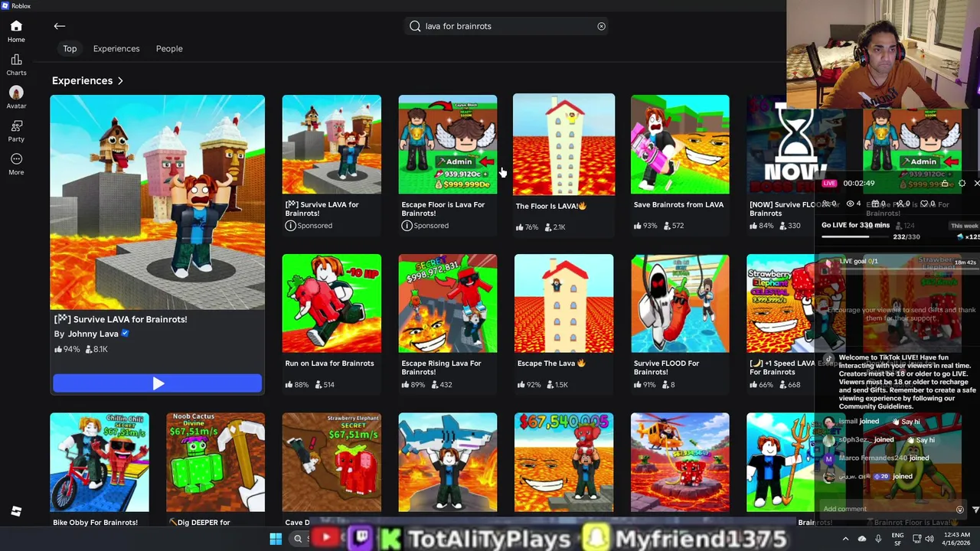
Task: Open the Windows Start button
Action: [x=276, y=539]
